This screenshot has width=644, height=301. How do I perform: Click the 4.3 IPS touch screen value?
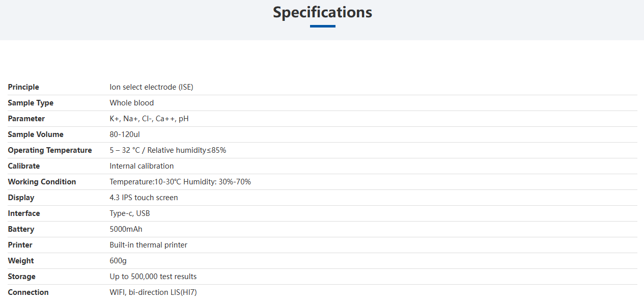click(144, 198)
